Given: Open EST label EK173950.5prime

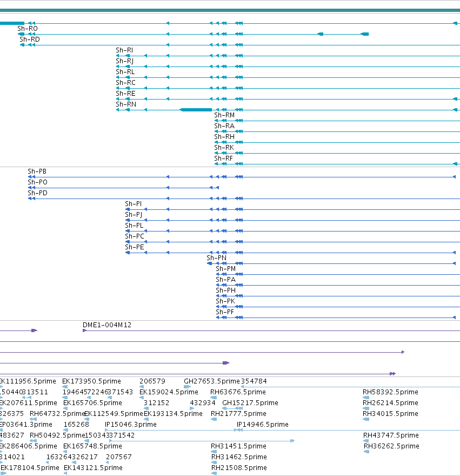Looking at the screenshot, I should tap(92, 381).
